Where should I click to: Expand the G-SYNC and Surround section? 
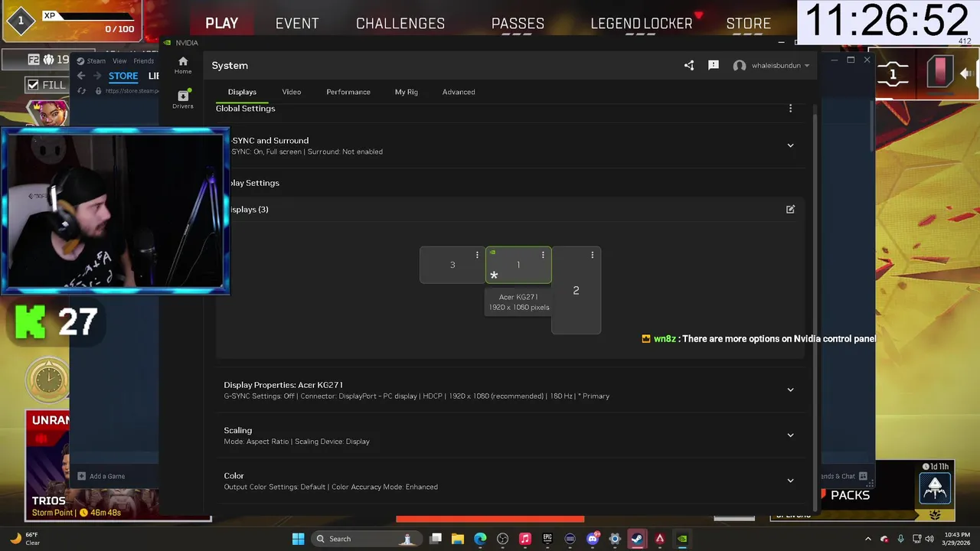791,145
